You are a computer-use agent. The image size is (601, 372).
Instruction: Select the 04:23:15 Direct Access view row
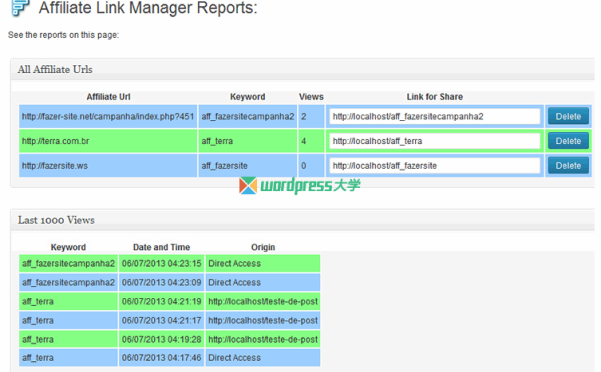pyautogui.click(x=169, y=264)
